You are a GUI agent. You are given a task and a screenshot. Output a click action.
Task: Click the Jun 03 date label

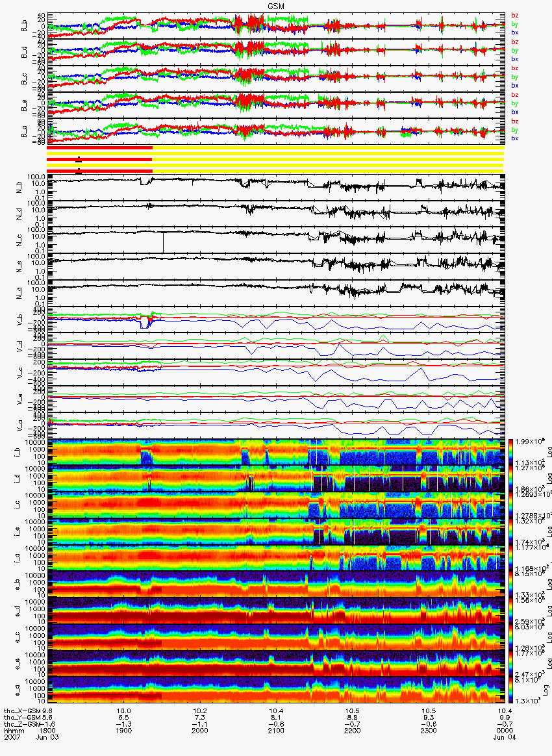tap(47, 737)
